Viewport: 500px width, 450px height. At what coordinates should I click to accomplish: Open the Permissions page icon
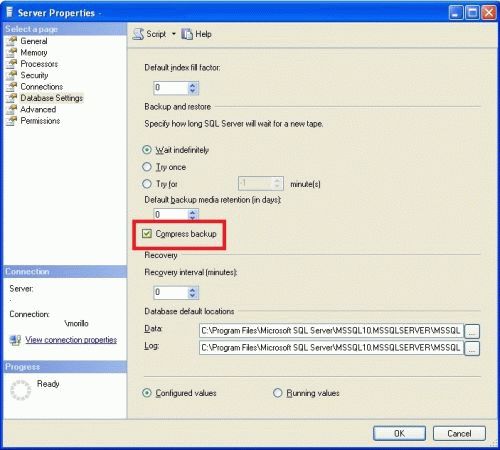click(12, 120)
